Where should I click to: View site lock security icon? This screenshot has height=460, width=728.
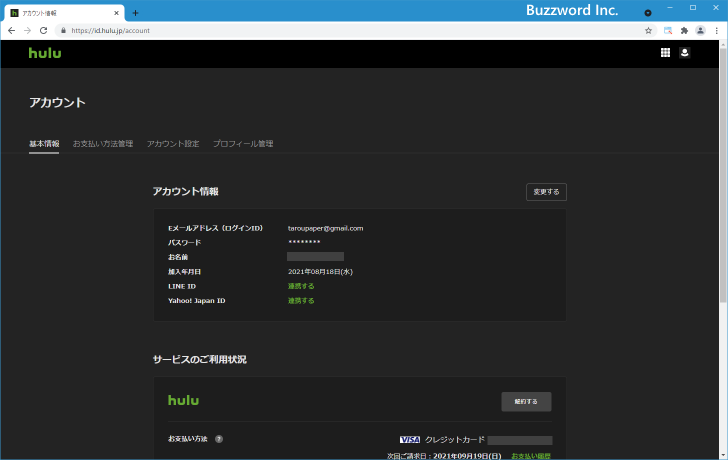point(64,31)
